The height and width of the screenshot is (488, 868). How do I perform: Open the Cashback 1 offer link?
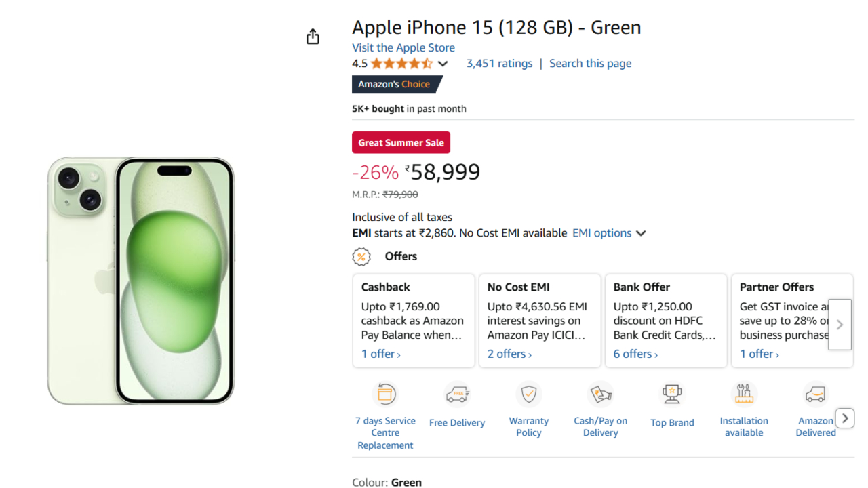point(380,354)
